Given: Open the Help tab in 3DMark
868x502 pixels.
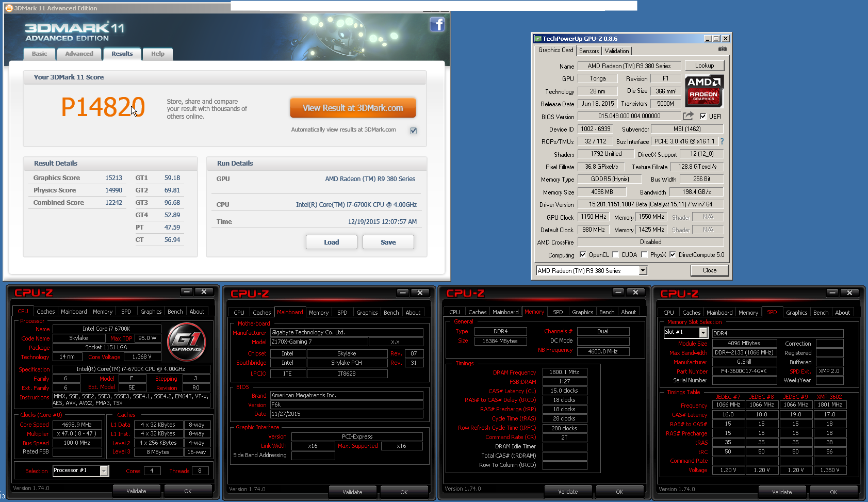Looking at the screenshot, I should pos(158,54).
